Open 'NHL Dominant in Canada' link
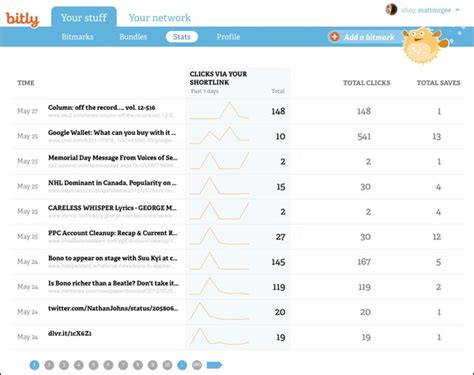This screenshot has height=375, width=474. tap(112, 183)
